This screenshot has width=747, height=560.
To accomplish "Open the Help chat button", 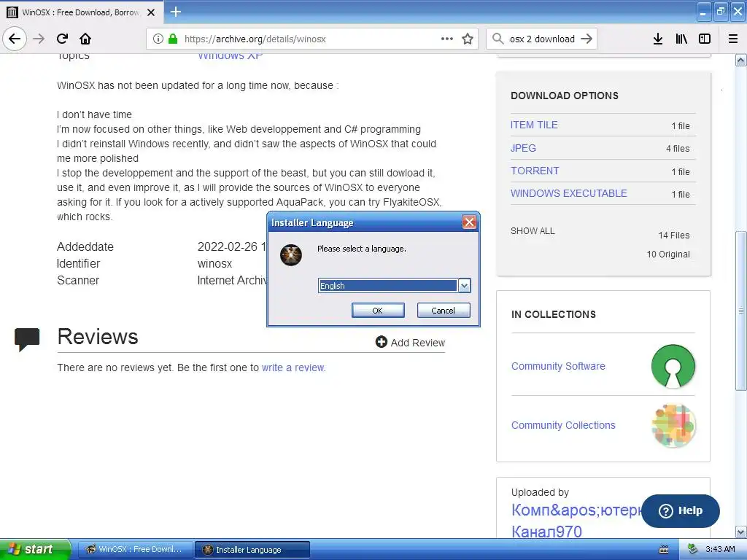I will [681, 510].
